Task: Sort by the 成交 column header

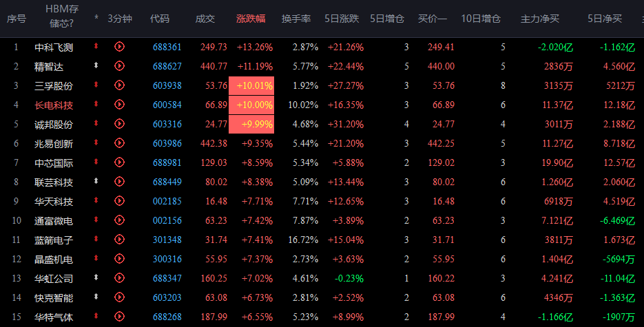Action: point(205,19)
